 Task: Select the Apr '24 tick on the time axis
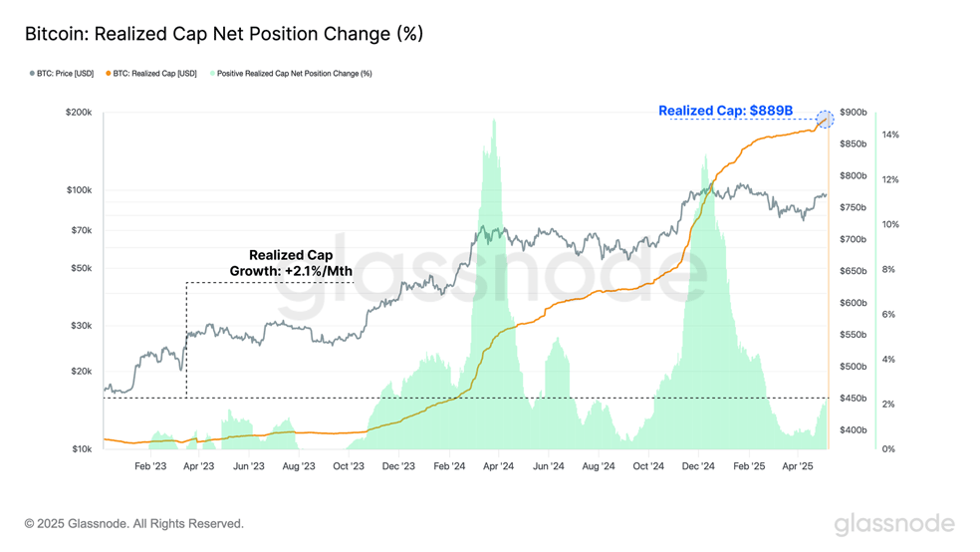coord(498,466)
